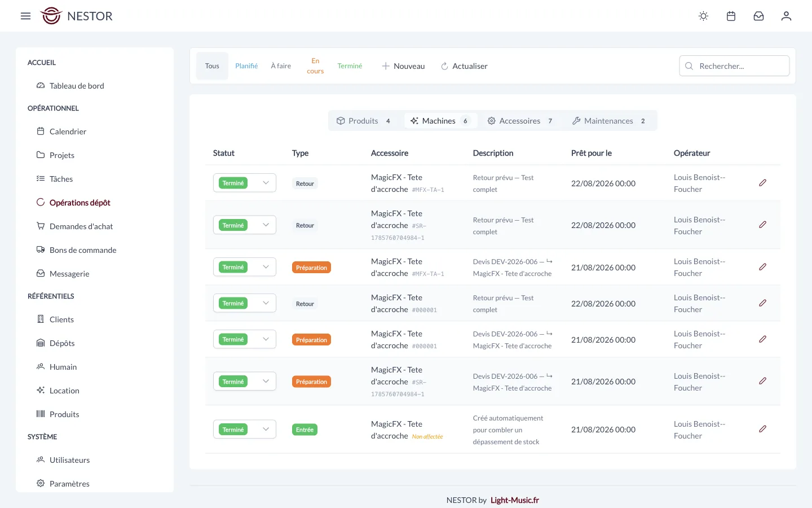Click the Dépôts warehouse icon
The height and width of the screenshot is (508, 812).
41,343
